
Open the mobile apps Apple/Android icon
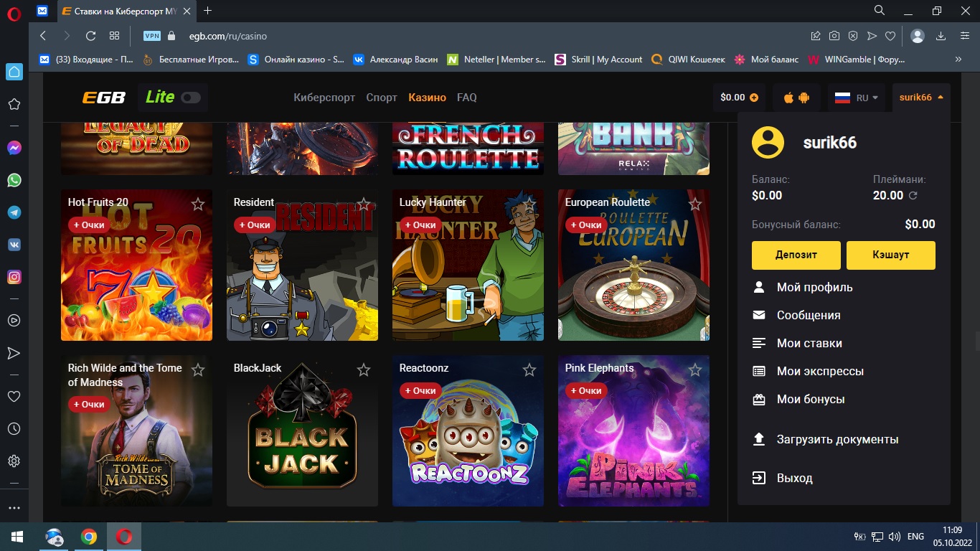[x=796, y=98]
